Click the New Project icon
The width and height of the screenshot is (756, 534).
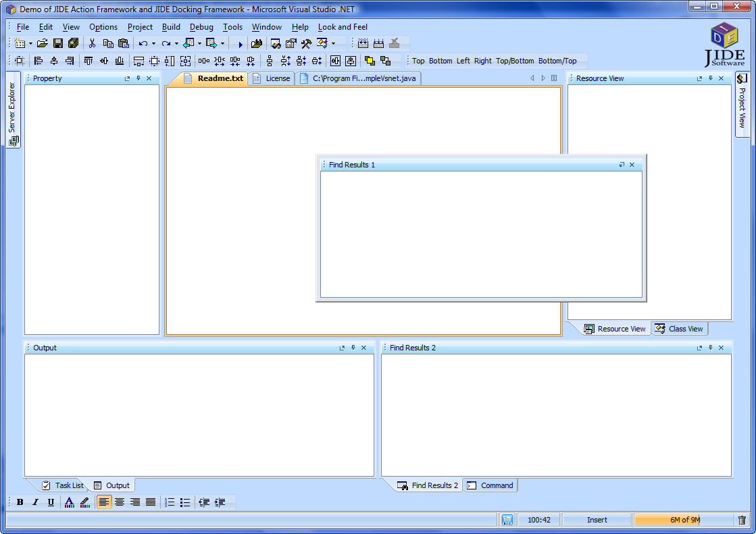click(20, 43)
